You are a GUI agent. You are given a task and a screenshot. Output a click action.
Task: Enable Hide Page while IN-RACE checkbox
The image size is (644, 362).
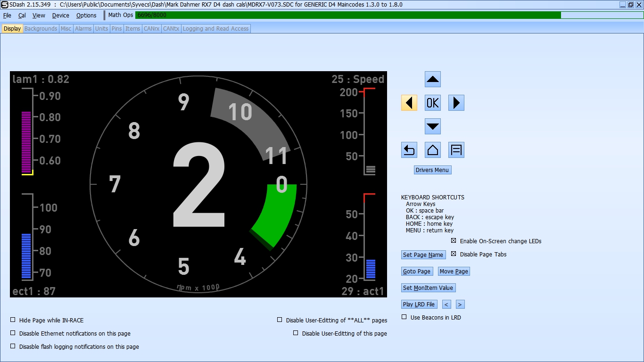pyautogui.click(x=13, y=320)
